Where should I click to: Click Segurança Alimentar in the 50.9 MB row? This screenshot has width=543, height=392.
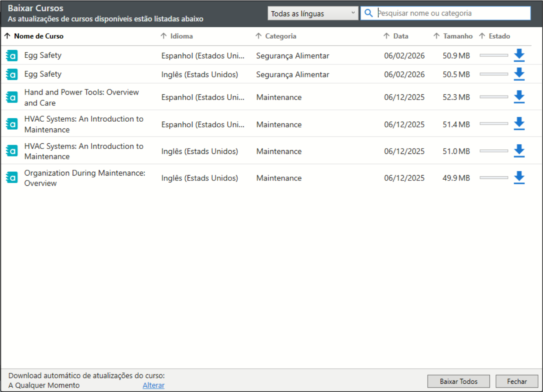tap(293, 56)
